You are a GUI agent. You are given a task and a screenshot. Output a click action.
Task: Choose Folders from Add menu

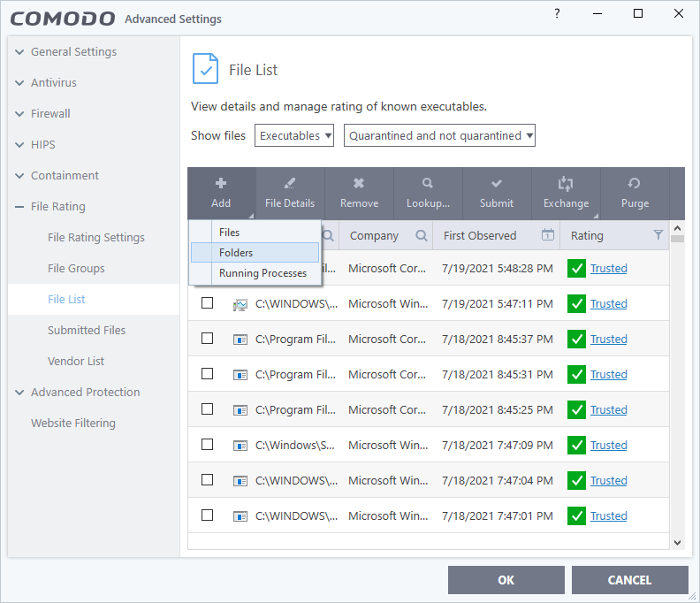click(x=255, y=252)
